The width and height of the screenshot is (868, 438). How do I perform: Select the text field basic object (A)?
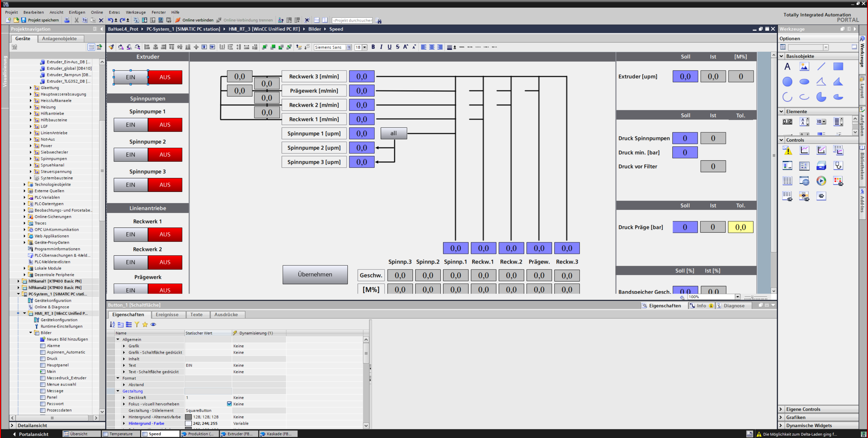(787, 67)
